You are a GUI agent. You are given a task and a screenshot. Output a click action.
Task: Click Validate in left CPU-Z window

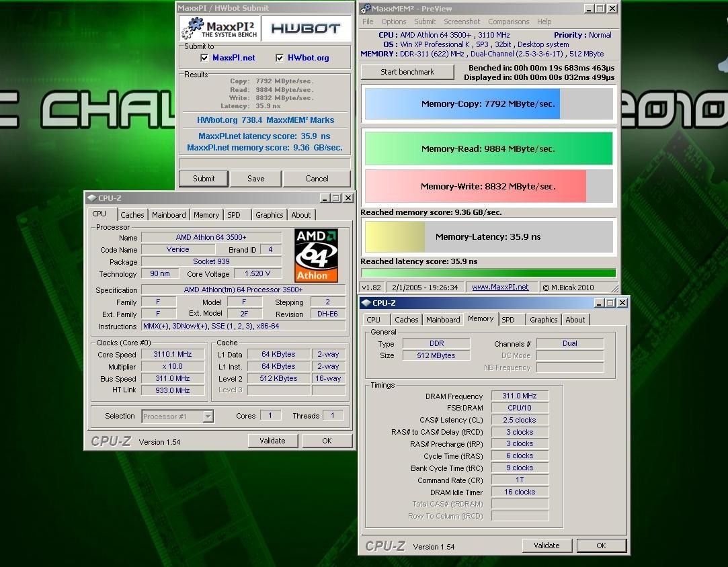pyautogui.click(x=272, y=441)
